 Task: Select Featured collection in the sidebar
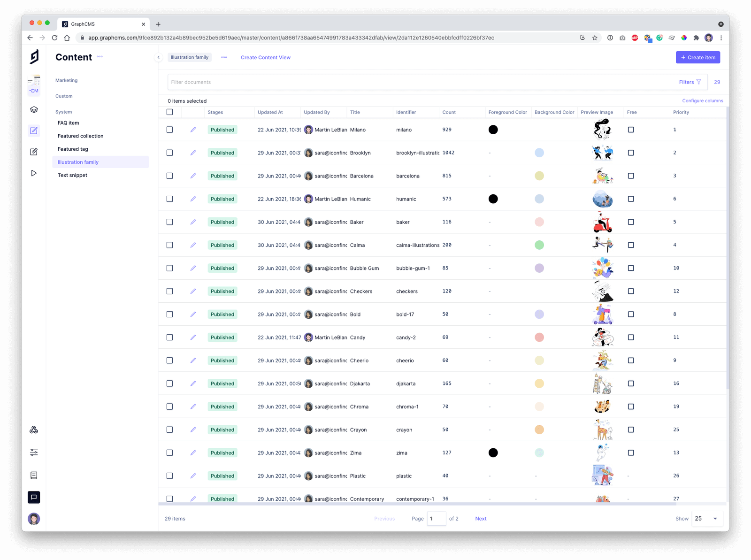80,136
